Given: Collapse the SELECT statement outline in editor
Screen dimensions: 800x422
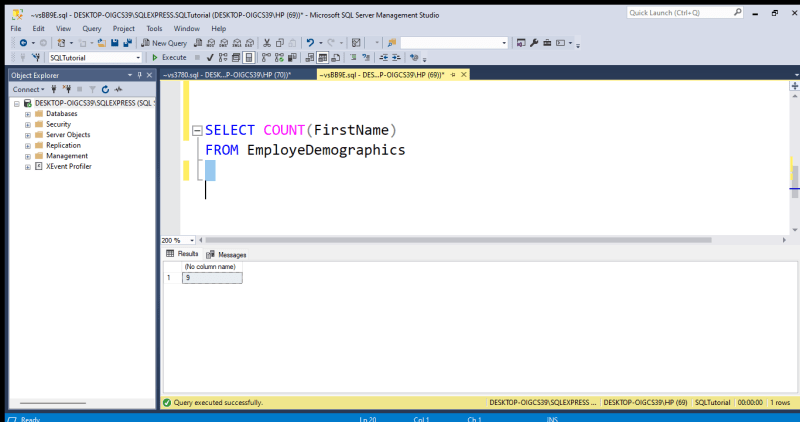Looking at the screenshot, I should tap(197, 131).
